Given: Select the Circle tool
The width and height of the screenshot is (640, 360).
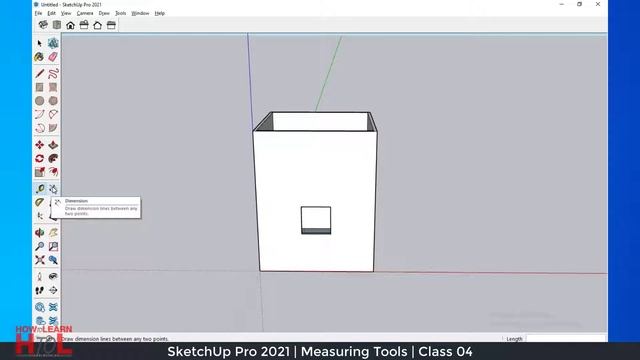Looking at the screenshot, I should [40, 100].
